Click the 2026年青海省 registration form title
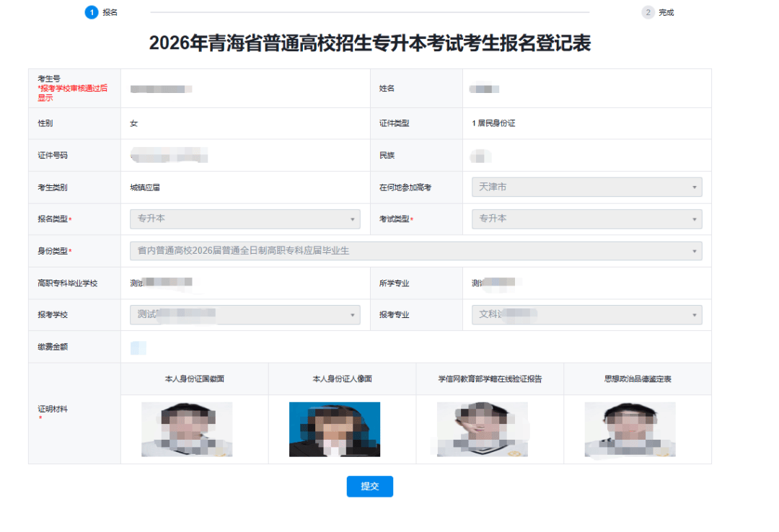Screen dimensions: 779x532 point(370,43)
